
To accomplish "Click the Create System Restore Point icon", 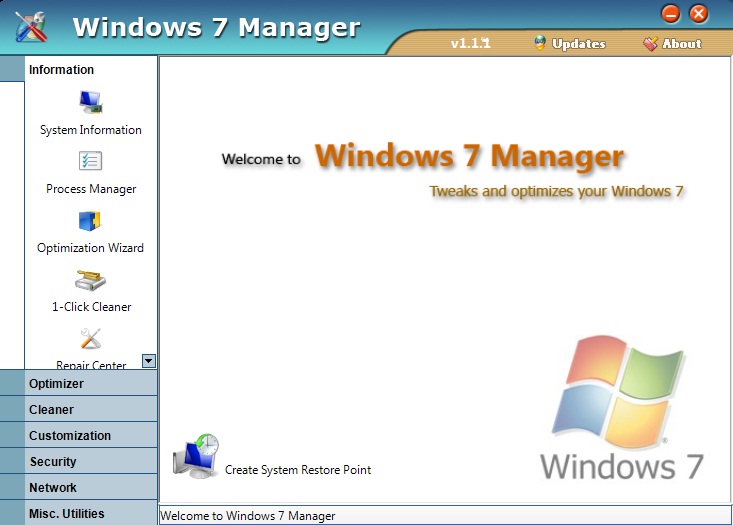I will (x=196, y=456).
